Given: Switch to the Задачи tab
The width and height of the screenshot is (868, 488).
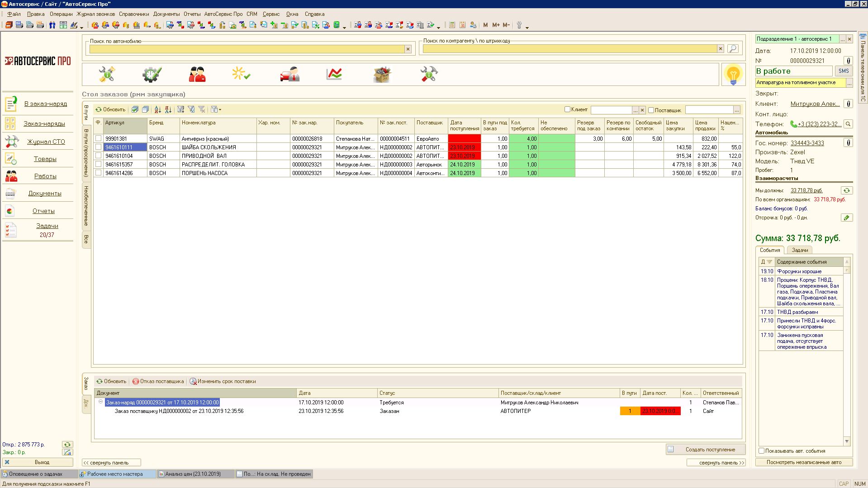Looking at the screenshot, I should click(800, 250).
